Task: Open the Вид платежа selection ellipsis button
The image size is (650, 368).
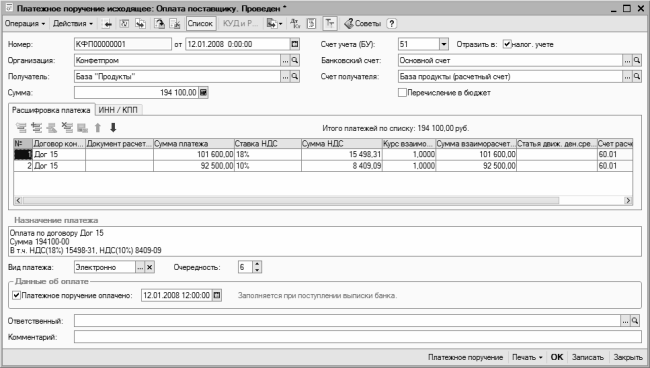Action: click(140, 267)
